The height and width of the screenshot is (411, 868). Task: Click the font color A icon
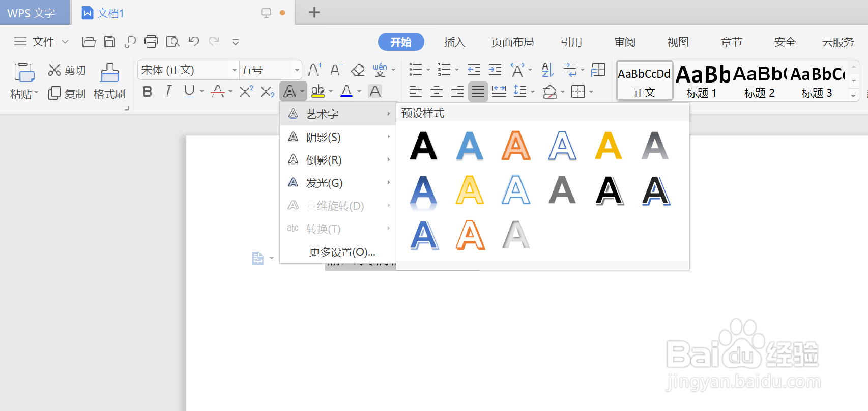click(x=346, y=92)
